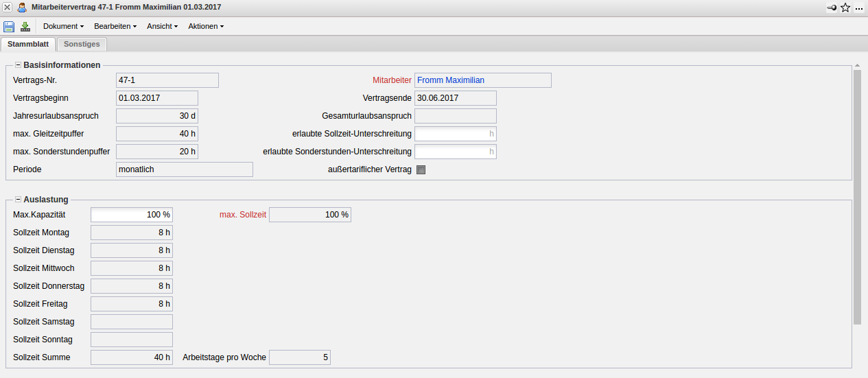Click the Max.Kapazität input field
The height and width of the screenshot is (378, 868).
[x=132, y=215]
